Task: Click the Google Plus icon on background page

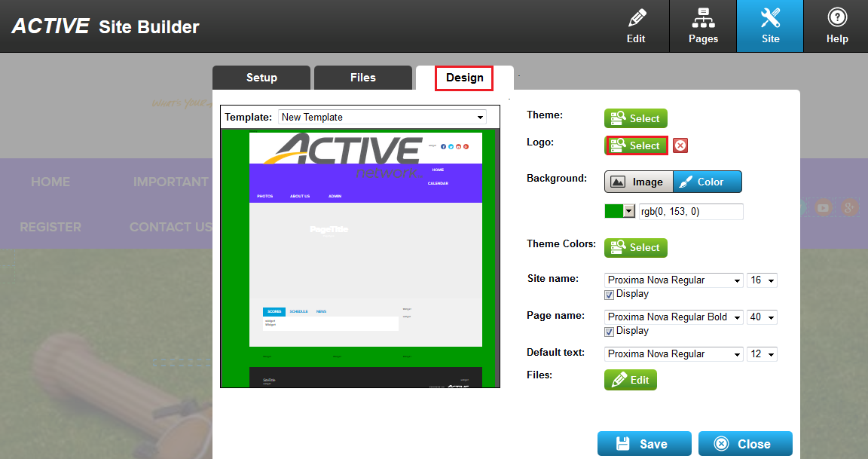Action: pos(849,207)
